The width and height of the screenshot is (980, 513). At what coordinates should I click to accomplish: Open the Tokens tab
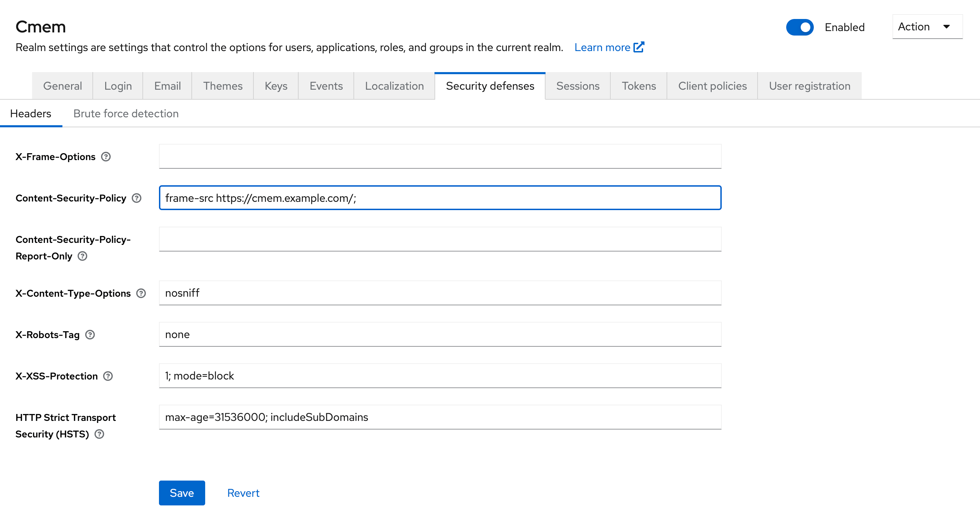pyautogui.click(x=639, y=86)
